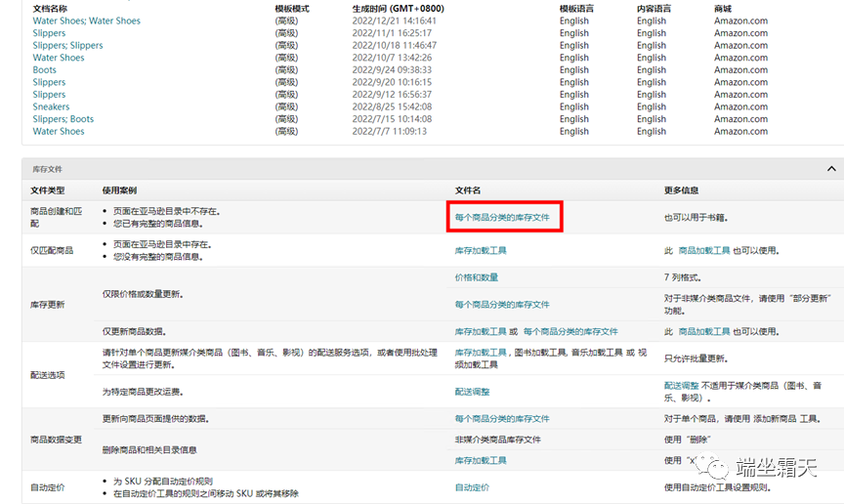Click the timestamp 2022/7/15 10:14:08

pos(392,119)
